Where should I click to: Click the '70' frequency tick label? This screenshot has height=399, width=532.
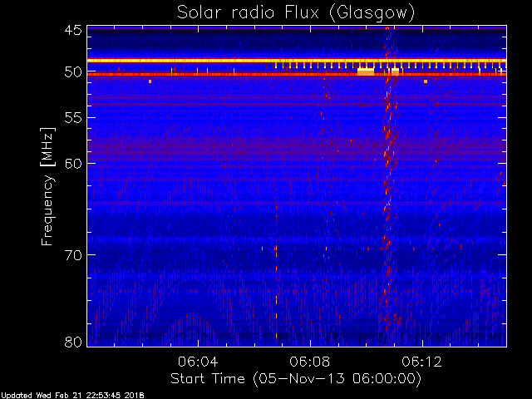point(73,255)
